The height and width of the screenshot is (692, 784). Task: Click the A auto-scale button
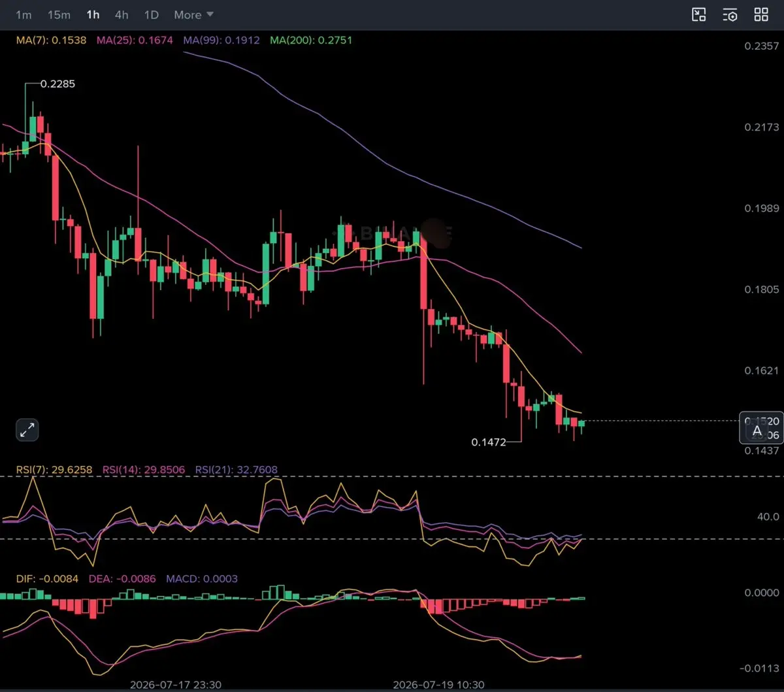click(757, 431)
